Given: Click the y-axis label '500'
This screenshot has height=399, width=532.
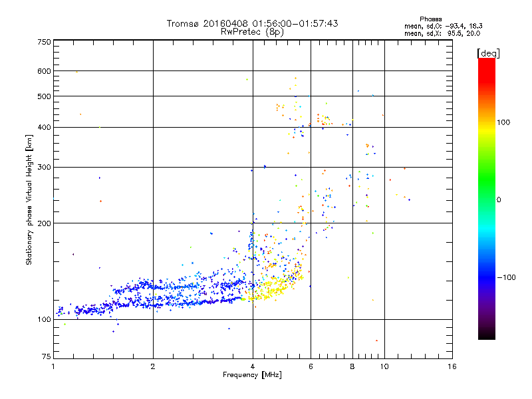Looking at the screenshot, I should 44,96.
